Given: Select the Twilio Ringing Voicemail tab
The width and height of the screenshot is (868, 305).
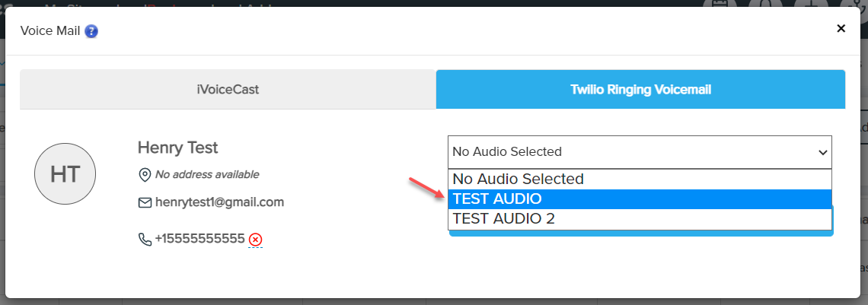Looking at the screenshot, I should [x=640, y=90].
